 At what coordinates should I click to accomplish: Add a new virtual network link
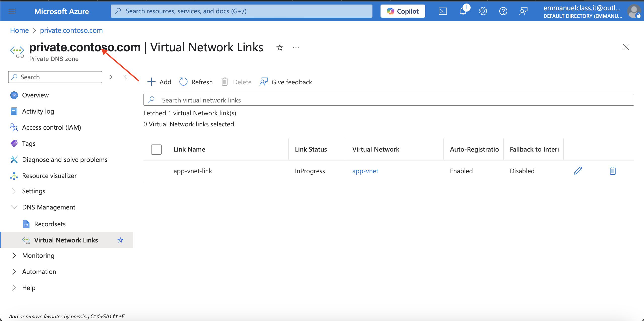tap(159, 82)
